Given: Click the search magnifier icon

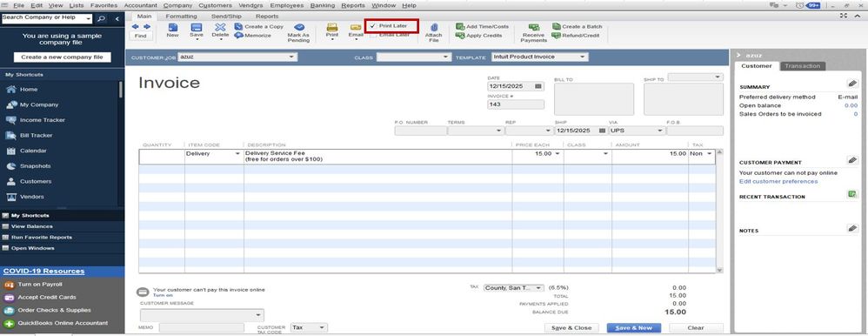Looking at the screenshot, I should (101, 18).
